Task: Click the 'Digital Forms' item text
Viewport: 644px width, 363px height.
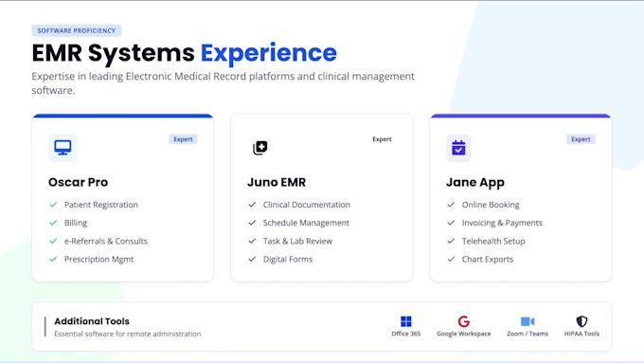Action: pyautogui.click(x=288, y=260)
